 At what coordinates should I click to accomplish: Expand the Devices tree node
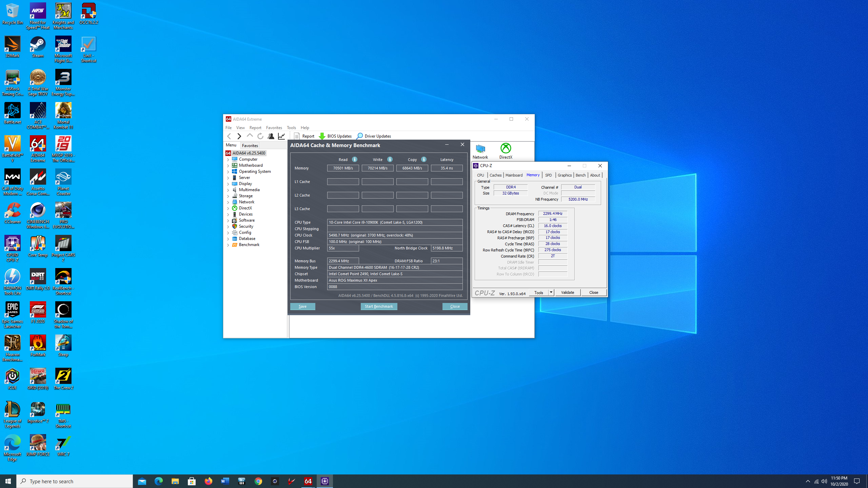(x=228, y=215)
